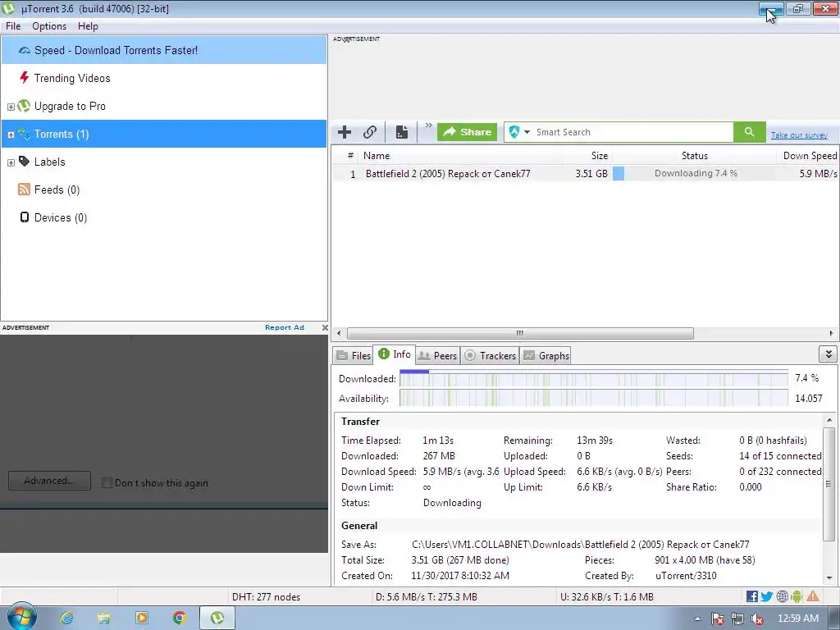The width and height of the screenshot is (840, 630).
Task: Click the Create New Torrent file icon
Action: (402, 132)
